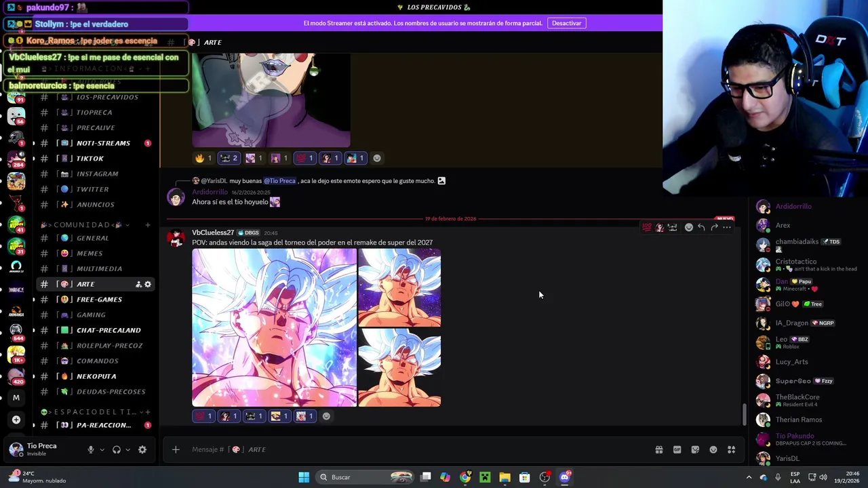This screenshot has width=868, height=488.
Task: Open the emoji picker in message bar
Action: pos(713,449)
